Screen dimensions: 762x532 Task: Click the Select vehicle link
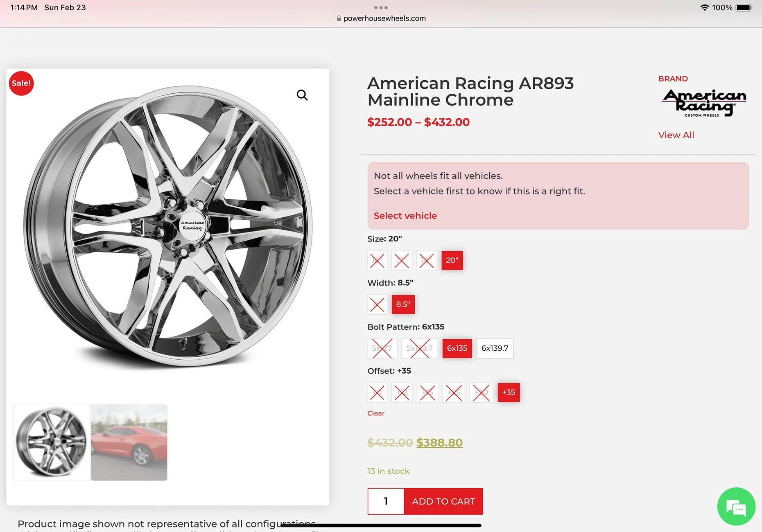(405, 216)
